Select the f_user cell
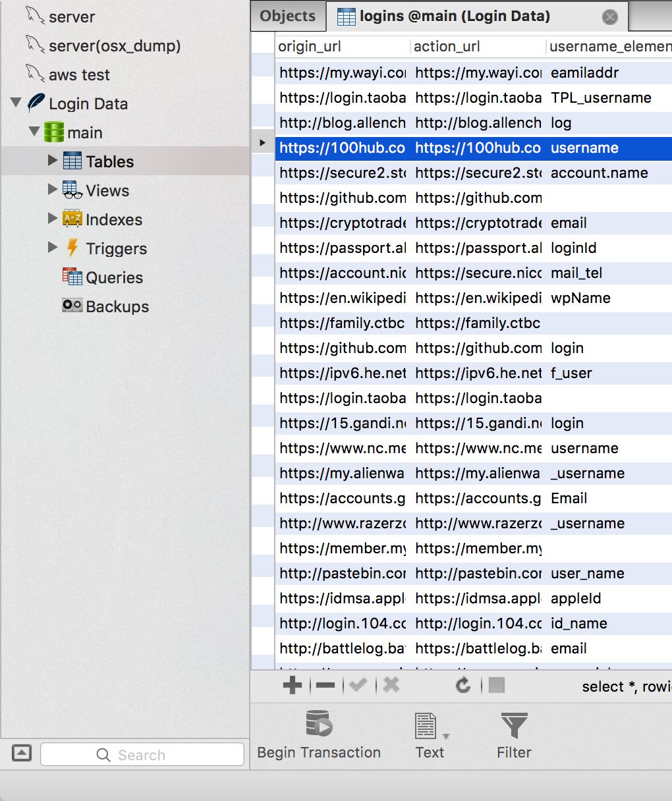Screen dimensions: 672x801 609,373
